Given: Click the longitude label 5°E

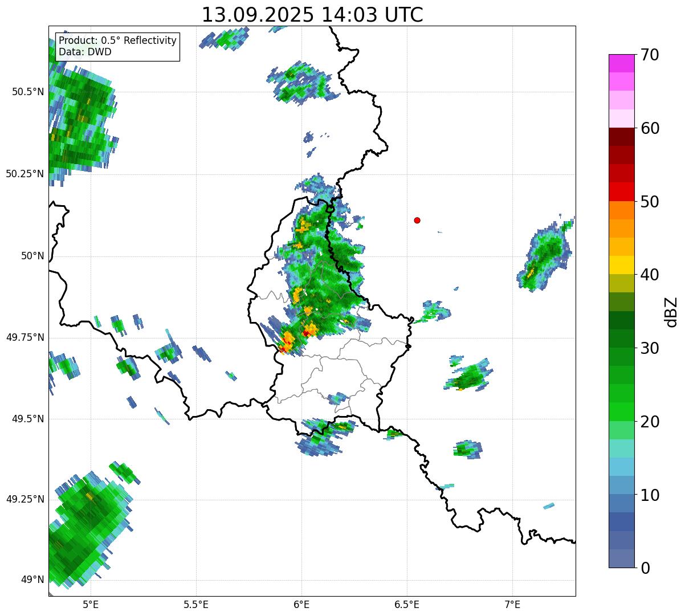Looking at the screenshot, I should [91, 604].
